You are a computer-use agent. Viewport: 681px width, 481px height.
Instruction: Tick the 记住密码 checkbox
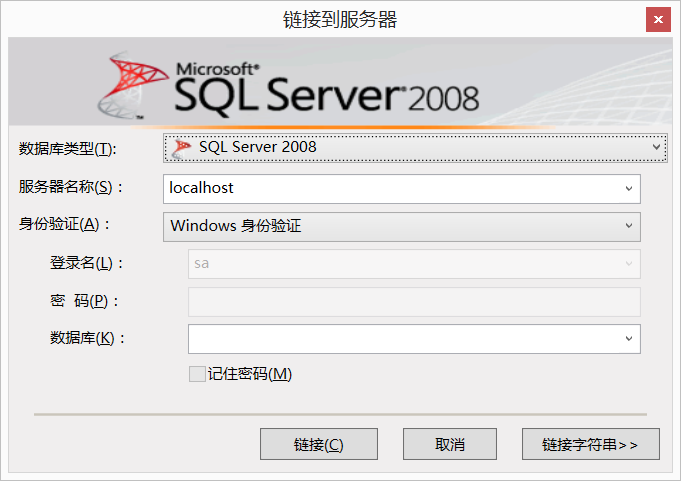point(197,374)
